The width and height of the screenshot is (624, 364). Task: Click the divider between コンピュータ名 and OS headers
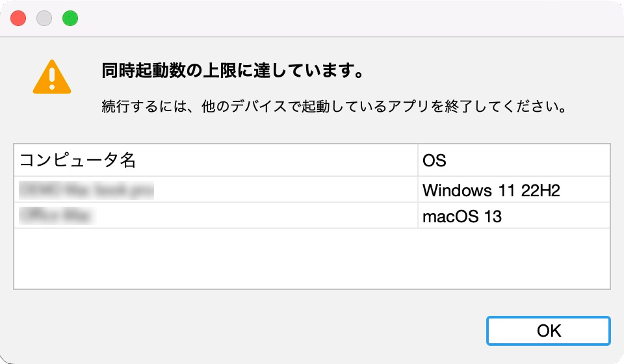click(418, 161)
